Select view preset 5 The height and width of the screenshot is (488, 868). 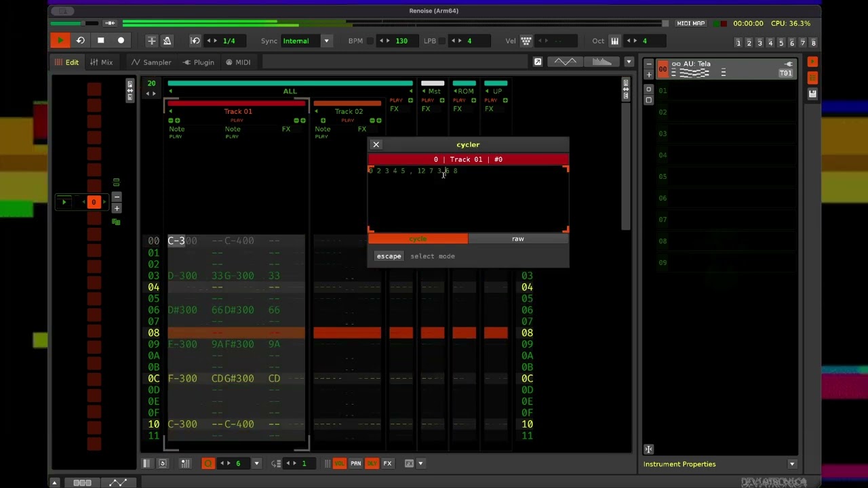tap(781, 43)
